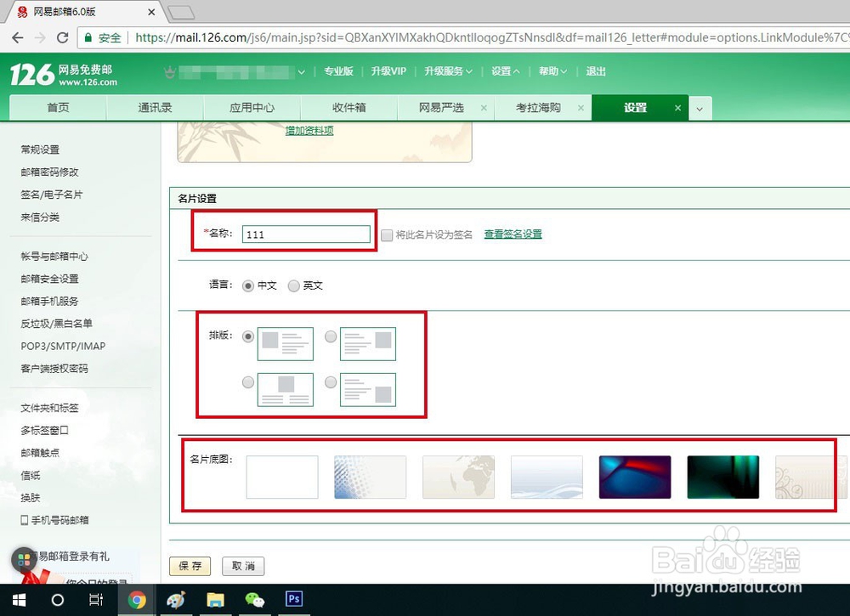
Task: Open 手机号码邮箱 in sidebar
Action: coord(54,520)
